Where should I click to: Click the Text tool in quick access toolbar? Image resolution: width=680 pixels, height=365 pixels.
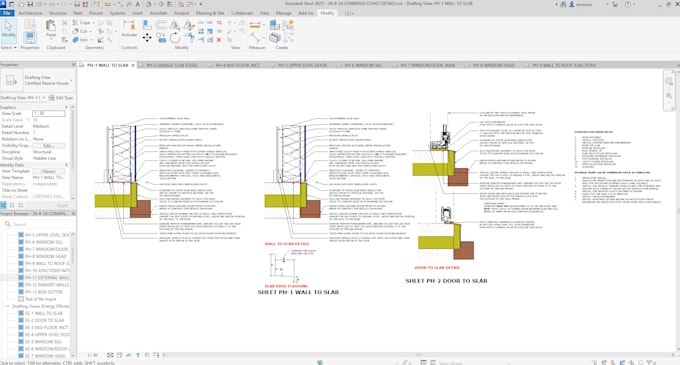137,4
